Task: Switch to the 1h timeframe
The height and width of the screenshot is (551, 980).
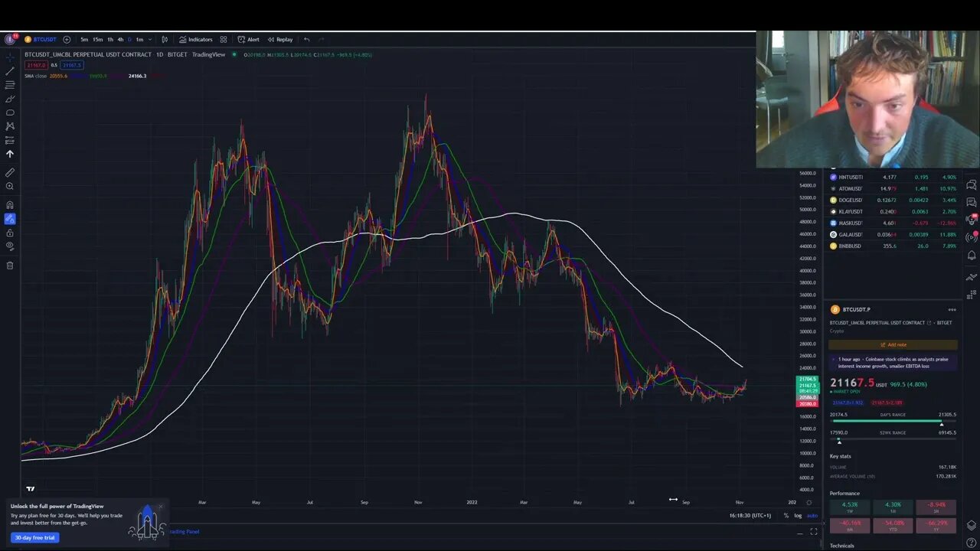Action: (x=109, y=39)
